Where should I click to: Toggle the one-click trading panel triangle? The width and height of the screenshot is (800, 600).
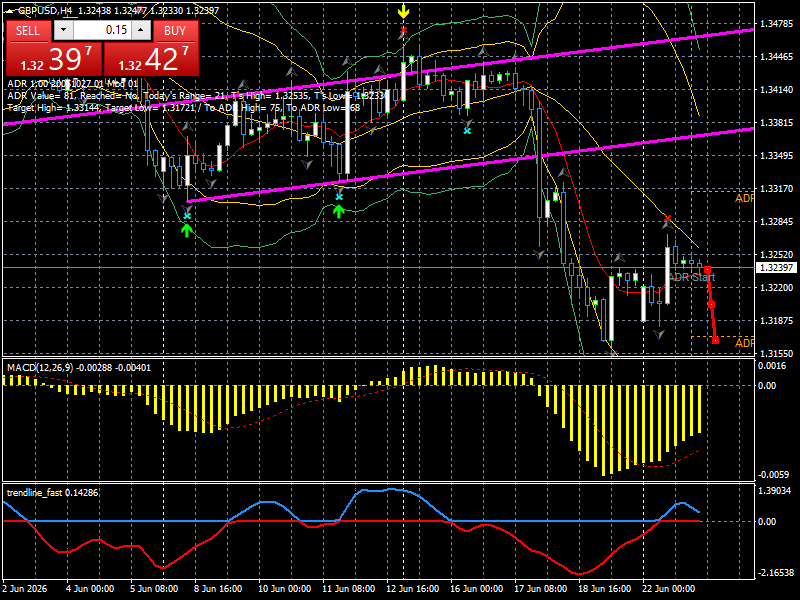coord(10,11)
